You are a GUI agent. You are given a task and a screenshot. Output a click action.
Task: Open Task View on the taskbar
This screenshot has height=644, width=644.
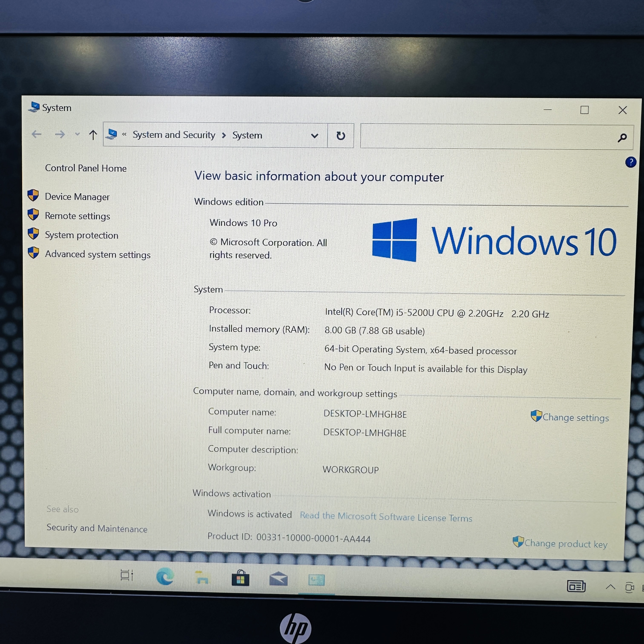point(127,575)
